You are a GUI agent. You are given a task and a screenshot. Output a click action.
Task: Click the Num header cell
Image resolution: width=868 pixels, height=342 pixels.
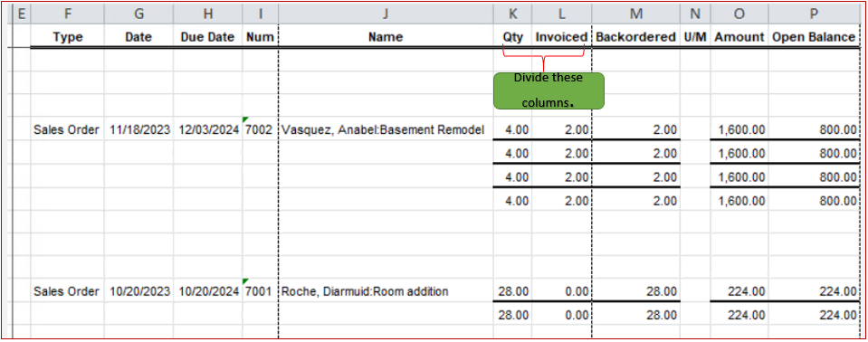pos(260,37)
